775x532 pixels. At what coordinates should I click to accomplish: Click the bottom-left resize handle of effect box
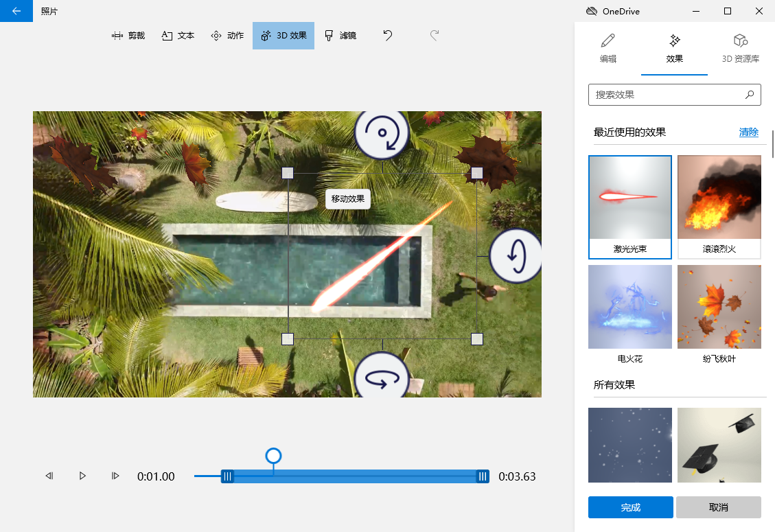click(x=288, y=339)
